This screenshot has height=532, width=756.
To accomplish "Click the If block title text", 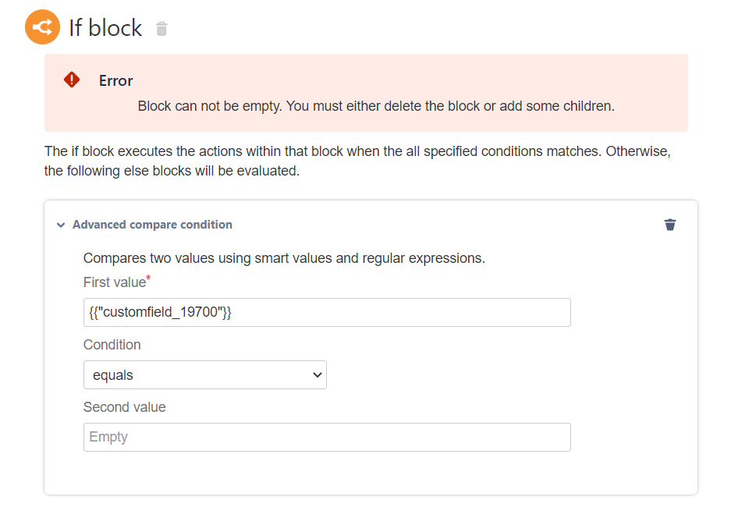I will 106,27.
